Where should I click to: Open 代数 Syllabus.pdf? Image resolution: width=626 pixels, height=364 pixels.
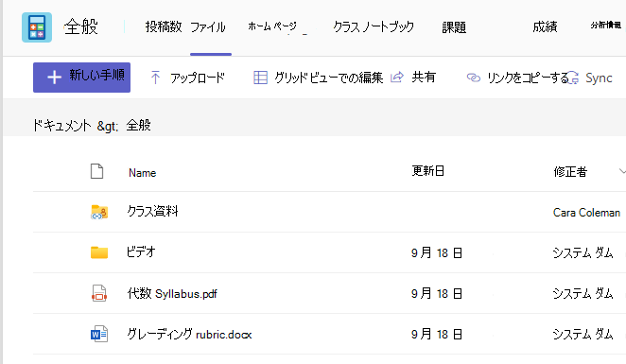[172, 294]
